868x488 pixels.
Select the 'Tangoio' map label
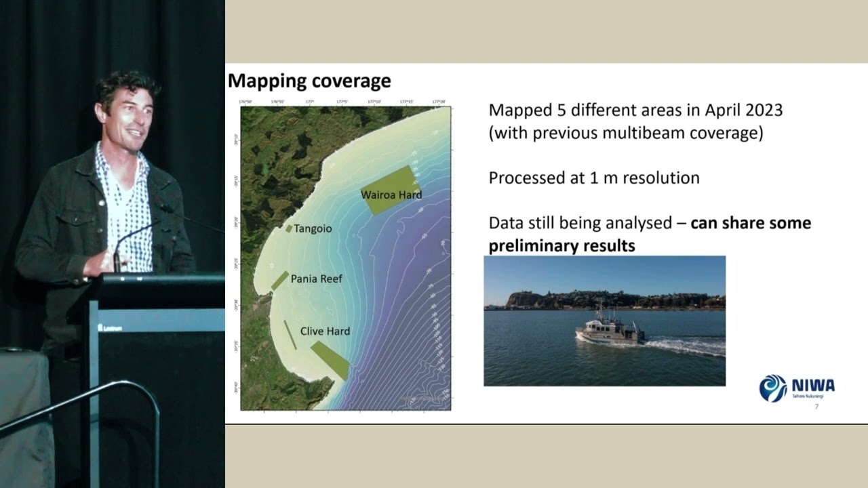pyautogui.click(x=313, y=228)
